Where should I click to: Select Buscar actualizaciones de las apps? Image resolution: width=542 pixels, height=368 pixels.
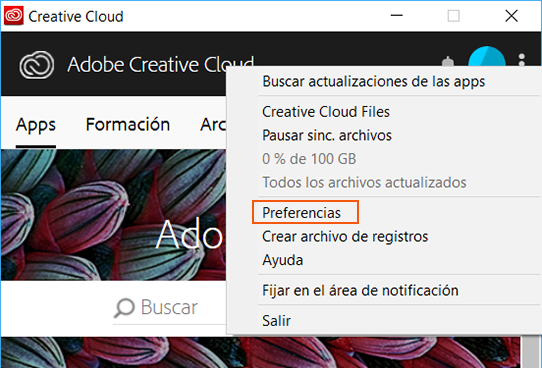click(374, 82)
